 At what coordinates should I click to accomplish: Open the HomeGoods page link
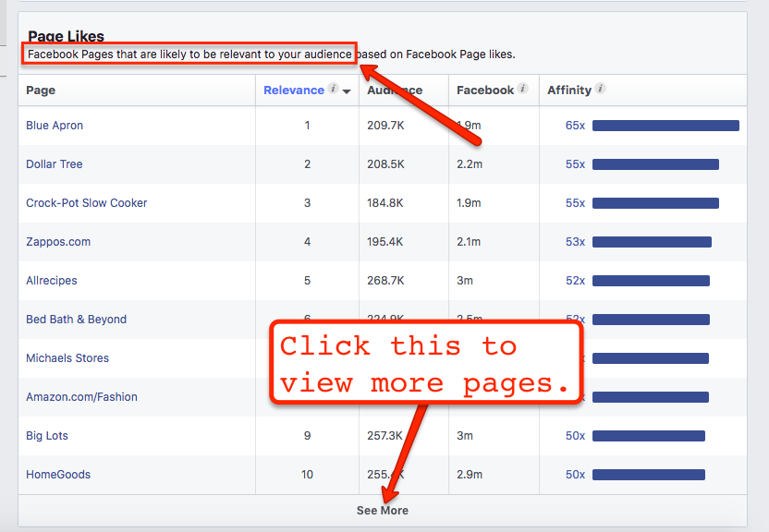point(58,475)
